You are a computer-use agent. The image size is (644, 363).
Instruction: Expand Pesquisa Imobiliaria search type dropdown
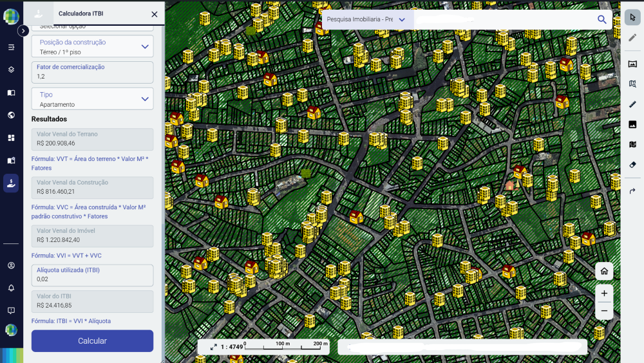(402, 20)
